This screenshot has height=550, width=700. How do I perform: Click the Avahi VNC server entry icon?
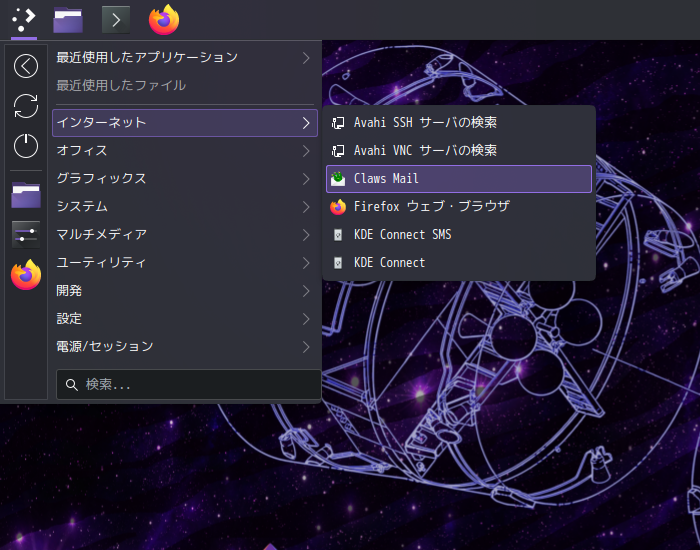338,151
